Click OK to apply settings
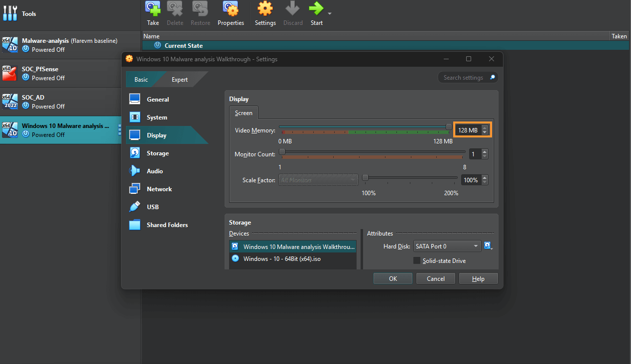631x364 pixels. point(393,279)
